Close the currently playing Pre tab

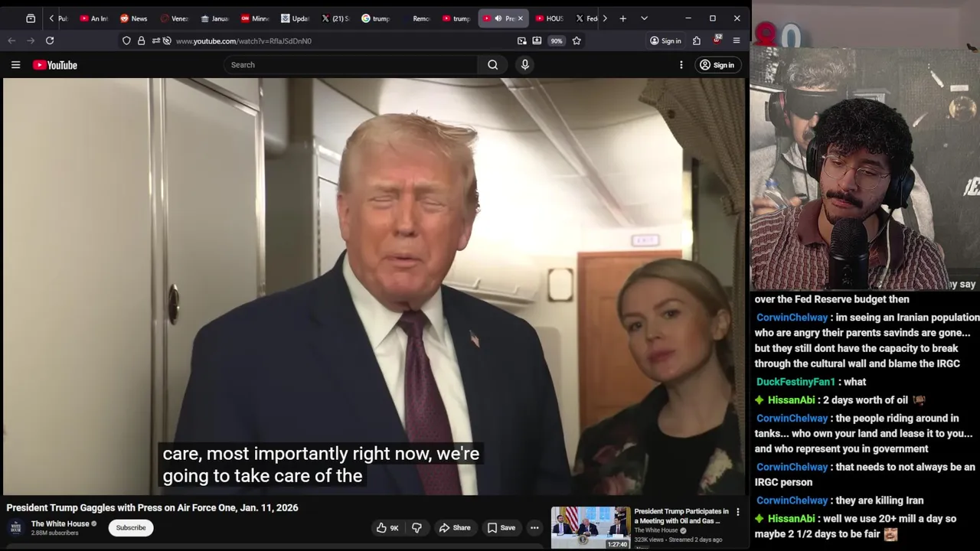coord(520,18)
